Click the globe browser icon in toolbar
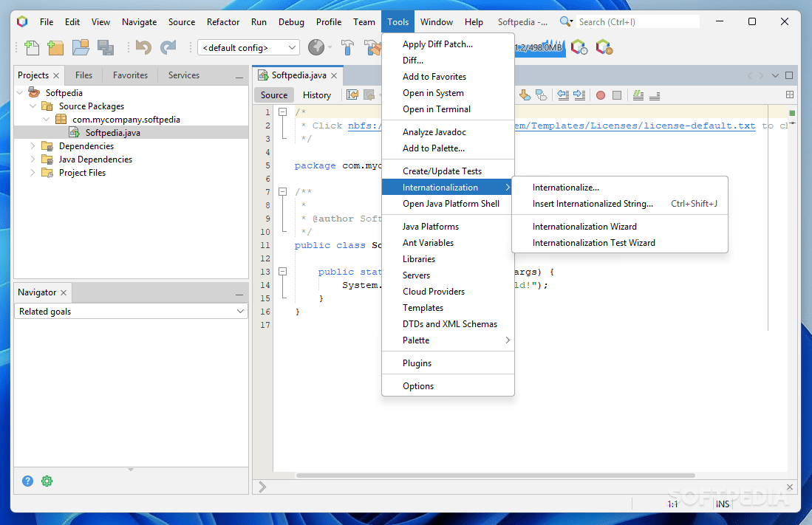Image resolution: width=812 pixels, height=525 pixels. pyautogui.click(x=316, y=48)
